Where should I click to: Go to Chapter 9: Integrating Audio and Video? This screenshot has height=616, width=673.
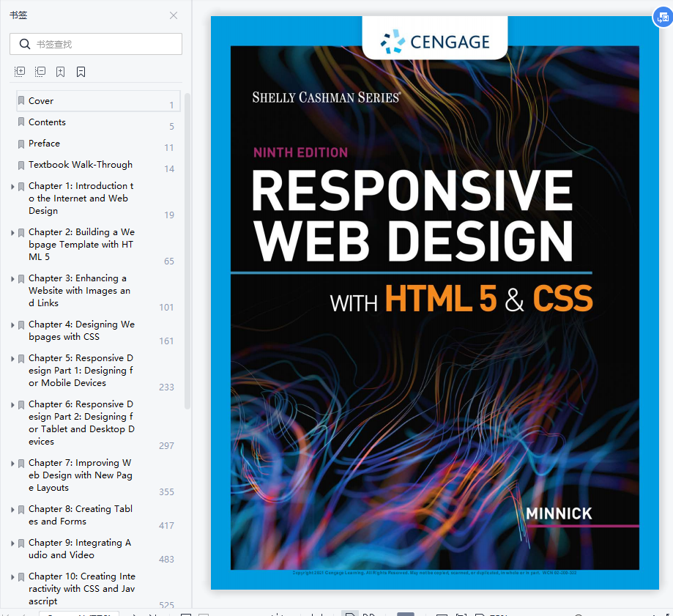pos(80,549)
